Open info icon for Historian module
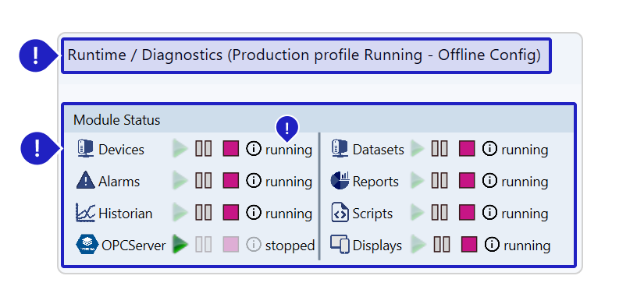644x304 pixels. click(254, 213)
